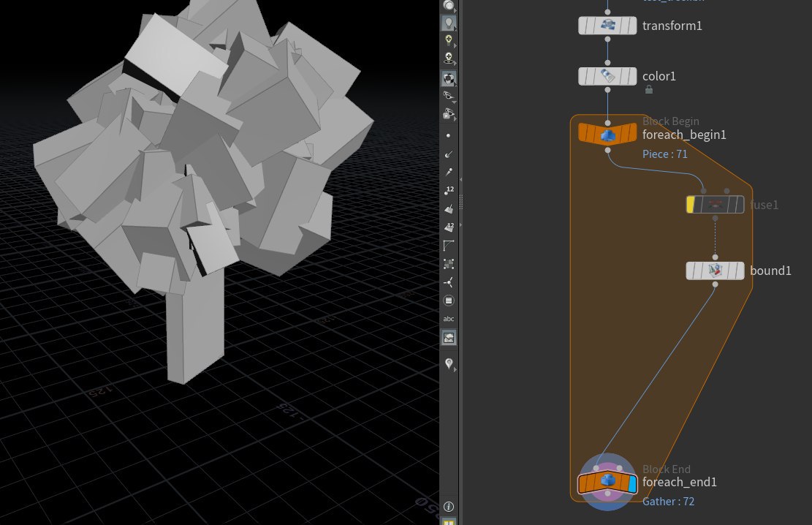Toggle the display flag on color1
Viewport: 812px width, 525px height.
(x=631, y=76)
